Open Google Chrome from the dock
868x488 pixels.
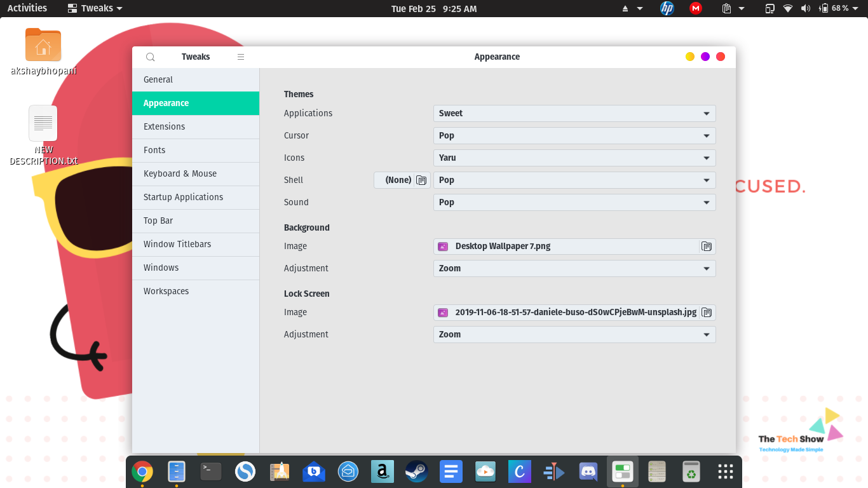point(142,471)
